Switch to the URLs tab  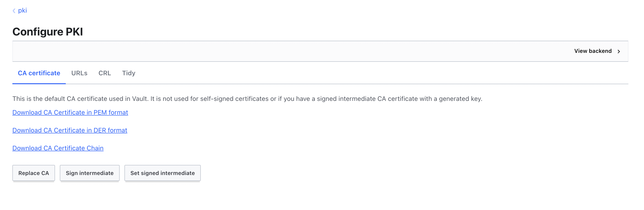point(79,73)
